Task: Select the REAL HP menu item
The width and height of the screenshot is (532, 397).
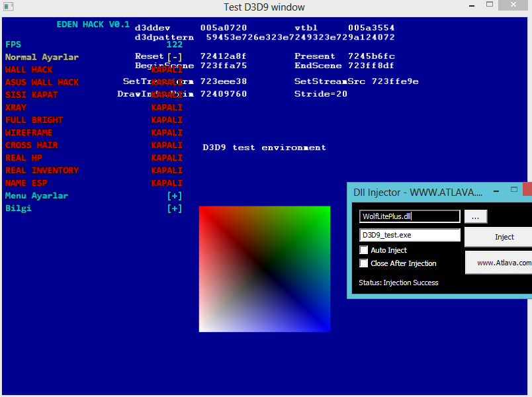Action: tap(24, 157)
